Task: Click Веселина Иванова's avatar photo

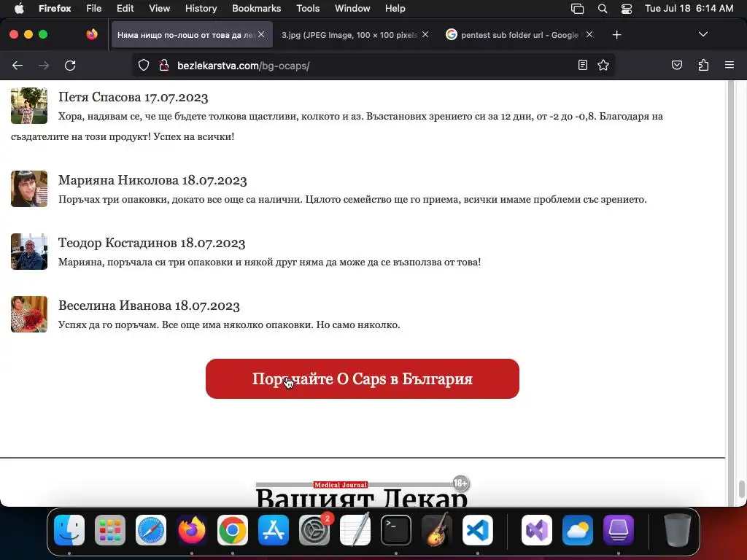Action: coord(29,314)
